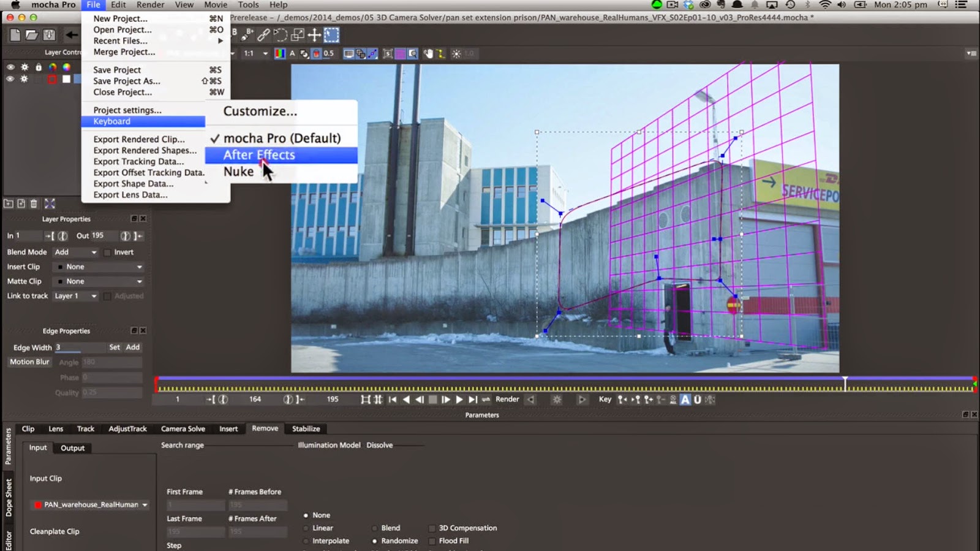Click Customize... in Keyboard submenu

[281, 112]
